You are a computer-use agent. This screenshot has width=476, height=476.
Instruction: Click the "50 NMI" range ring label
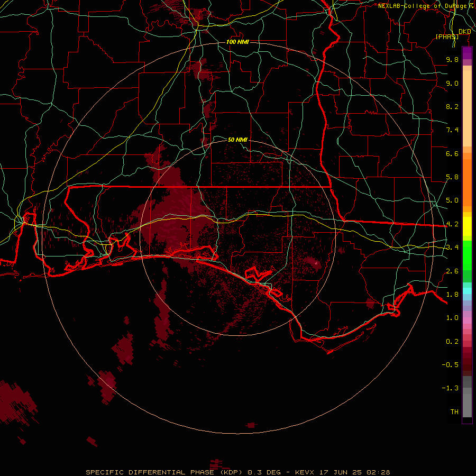(237, 140)
